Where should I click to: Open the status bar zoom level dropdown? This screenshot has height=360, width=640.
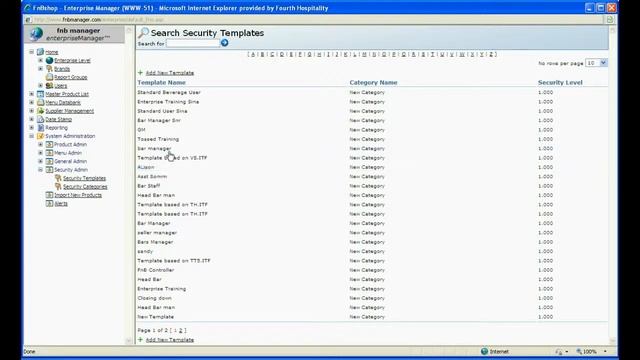point(605,351)
